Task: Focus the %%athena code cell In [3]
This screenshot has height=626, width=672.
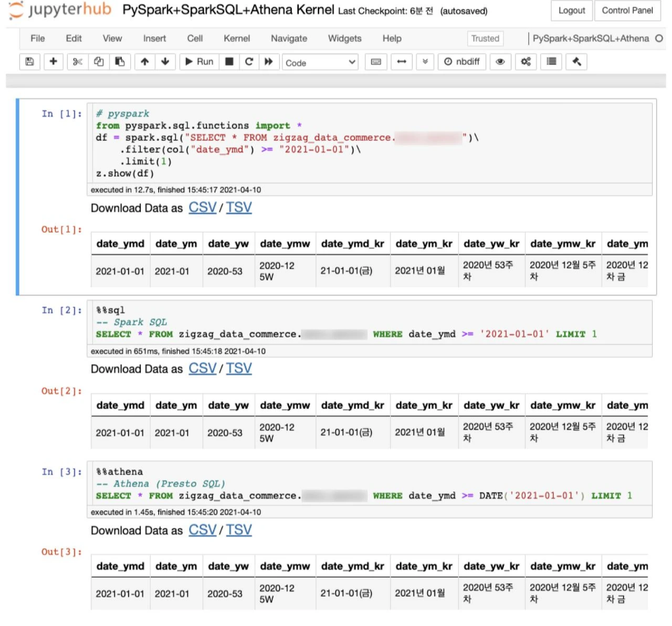Action: [x=370, y=484]
